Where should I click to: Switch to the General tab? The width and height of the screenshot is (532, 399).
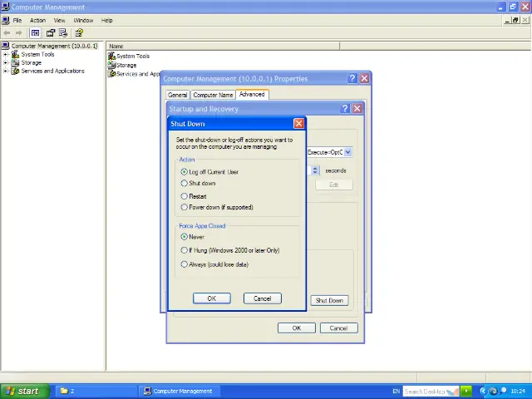coord(177,95)
